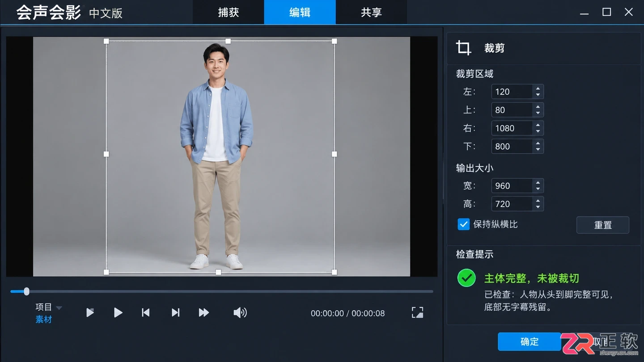Click the bottom-right crop handle
The width and height of the screenshot is (644, 362).
tap(335, 272)
